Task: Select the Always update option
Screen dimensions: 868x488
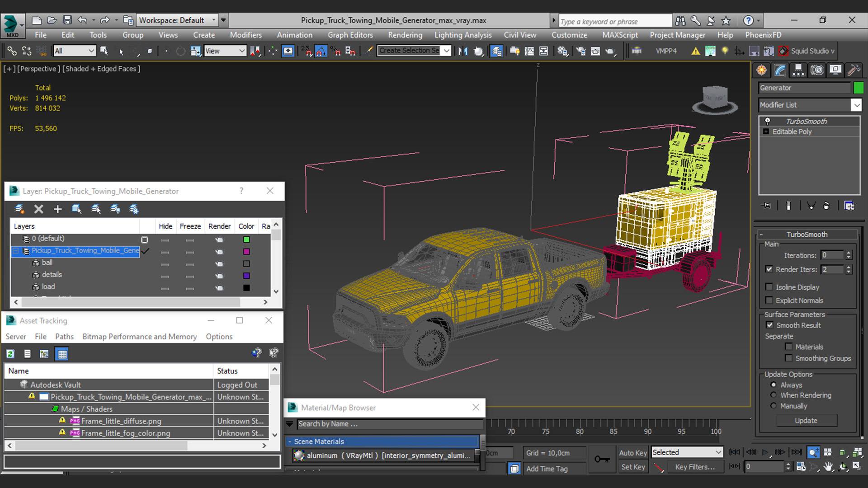Action: coord(774,385)
